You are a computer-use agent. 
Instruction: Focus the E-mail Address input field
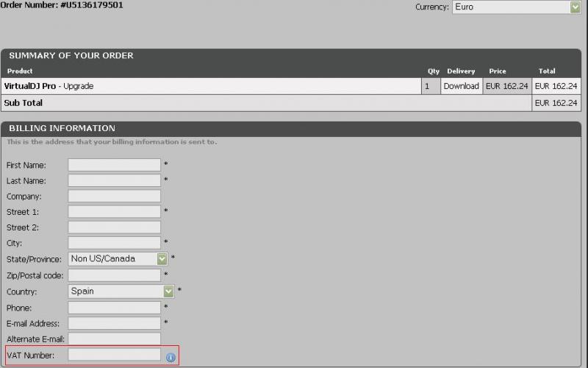tap(115, 323)
